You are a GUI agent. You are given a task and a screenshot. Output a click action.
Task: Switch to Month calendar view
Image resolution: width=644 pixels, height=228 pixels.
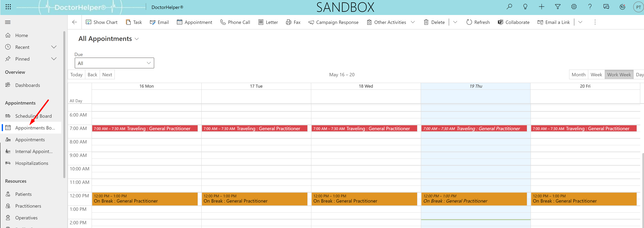(x=578, y=74)
